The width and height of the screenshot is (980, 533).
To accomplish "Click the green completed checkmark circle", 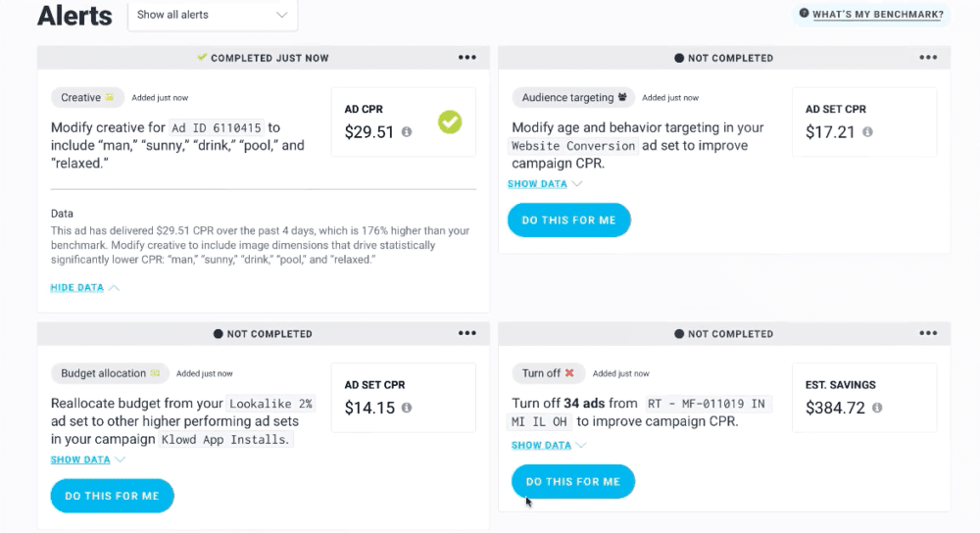I will [450, 121].
